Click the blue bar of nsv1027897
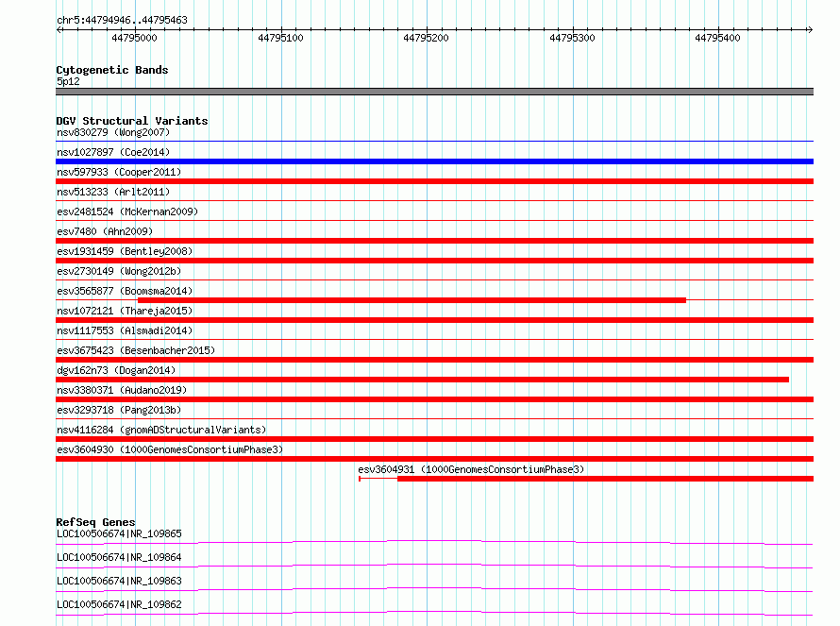Image resolution: width=840 pixels, height=626 pixels. 434,161
